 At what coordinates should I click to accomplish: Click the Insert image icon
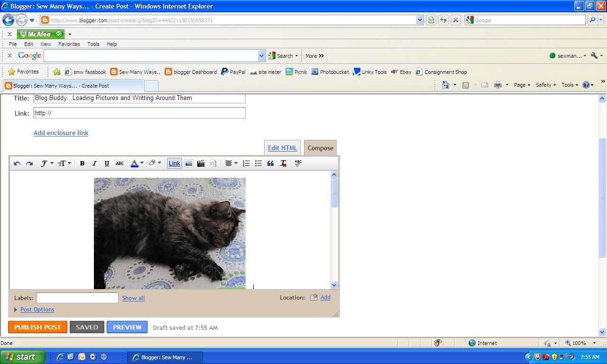click(189, 164)
